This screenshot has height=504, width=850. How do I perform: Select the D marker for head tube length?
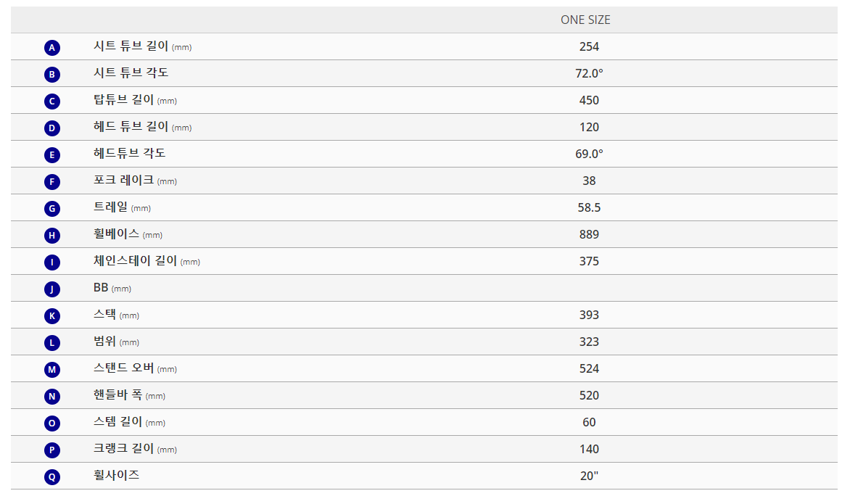click(52, 128)
